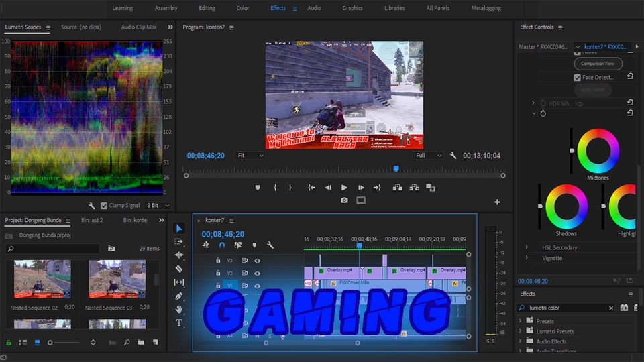Add marker in Program monitor
The image size is (644, 362).
(x=258, y=188)
